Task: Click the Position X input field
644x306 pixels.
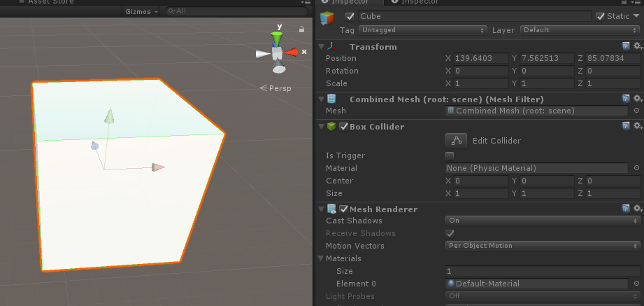Action: [x=480, y=58]
